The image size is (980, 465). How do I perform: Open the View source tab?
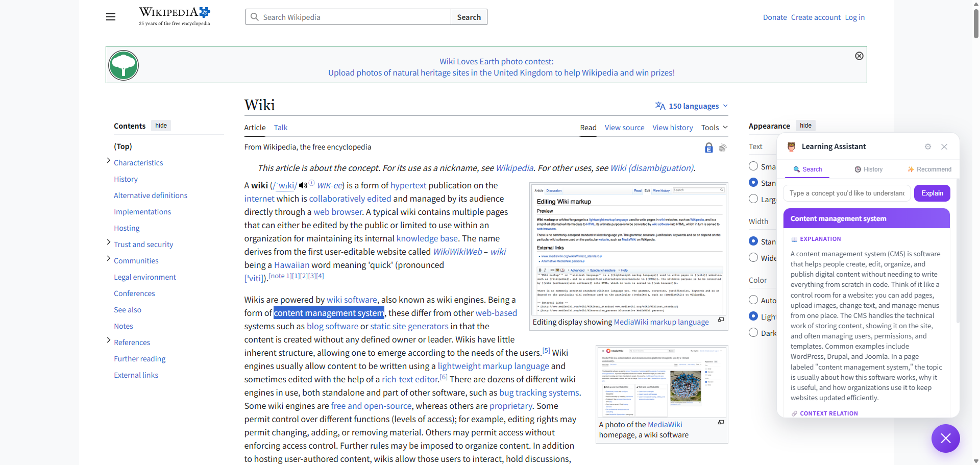624,128
